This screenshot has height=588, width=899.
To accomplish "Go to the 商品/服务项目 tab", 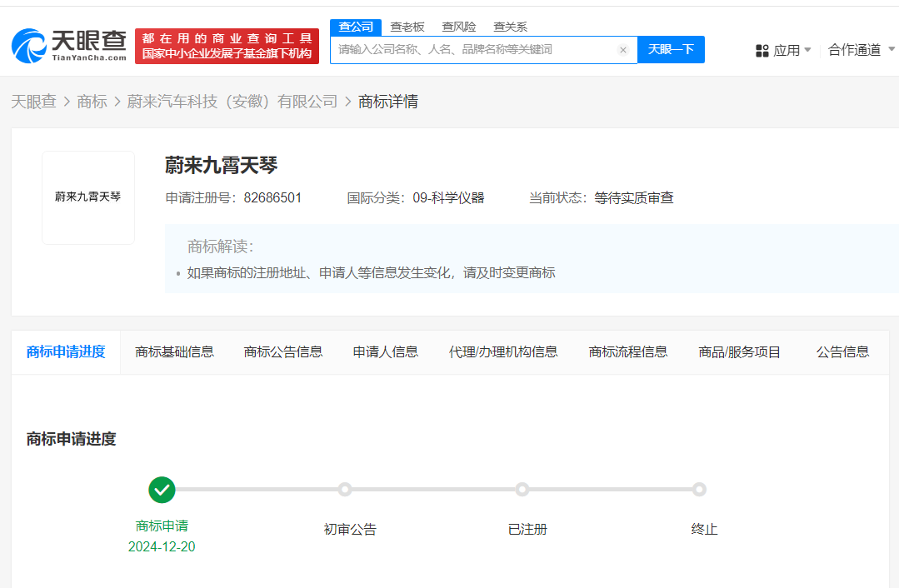I will coord(739,352).
